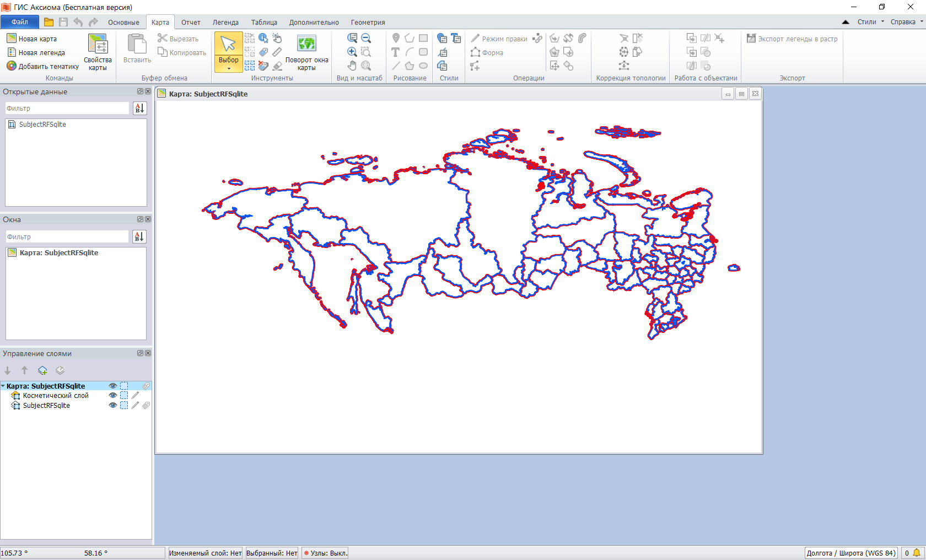Open Свойства карты map properties
The height and width of the screenshot is (560, 926).
[x=98, y=52]
